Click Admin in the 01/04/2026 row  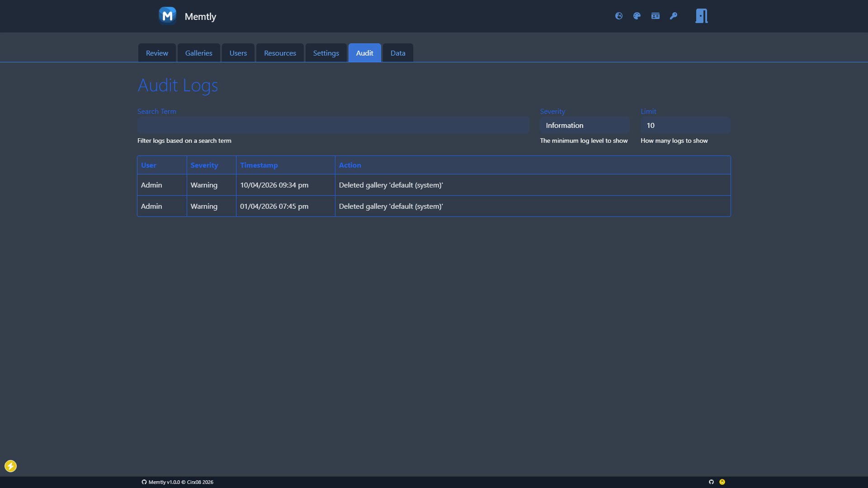pos(151,206)
